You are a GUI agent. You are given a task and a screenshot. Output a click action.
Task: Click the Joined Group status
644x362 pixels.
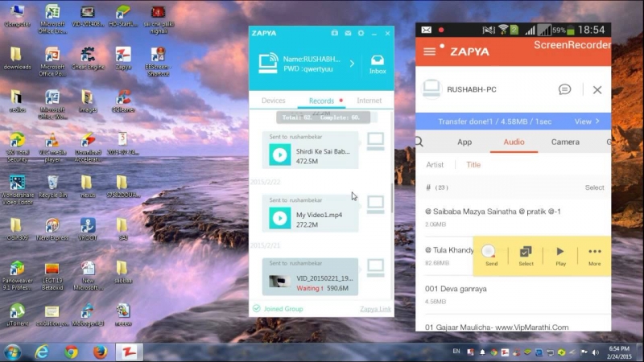(278, 309)
